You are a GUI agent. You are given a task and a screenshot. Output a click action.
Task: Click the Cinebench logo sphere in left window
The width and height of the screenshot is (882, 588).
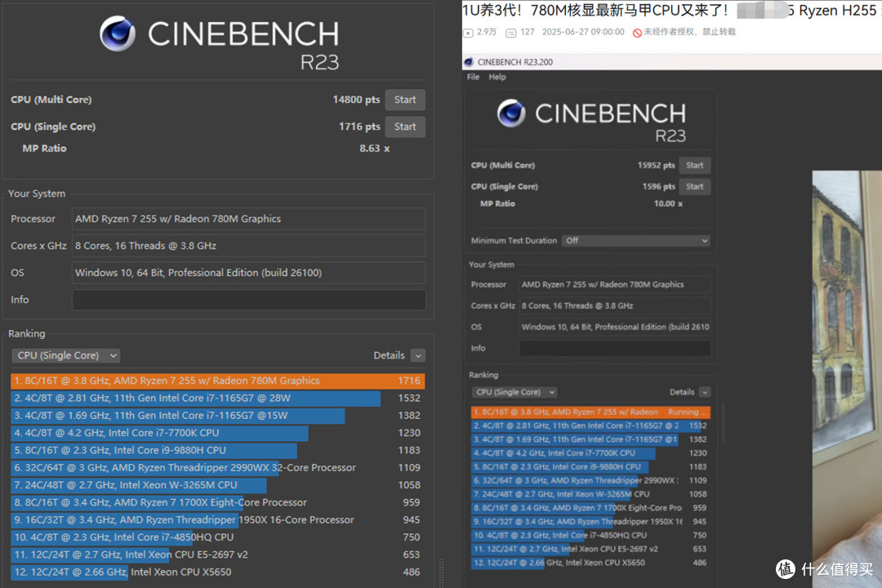[118, 33]
